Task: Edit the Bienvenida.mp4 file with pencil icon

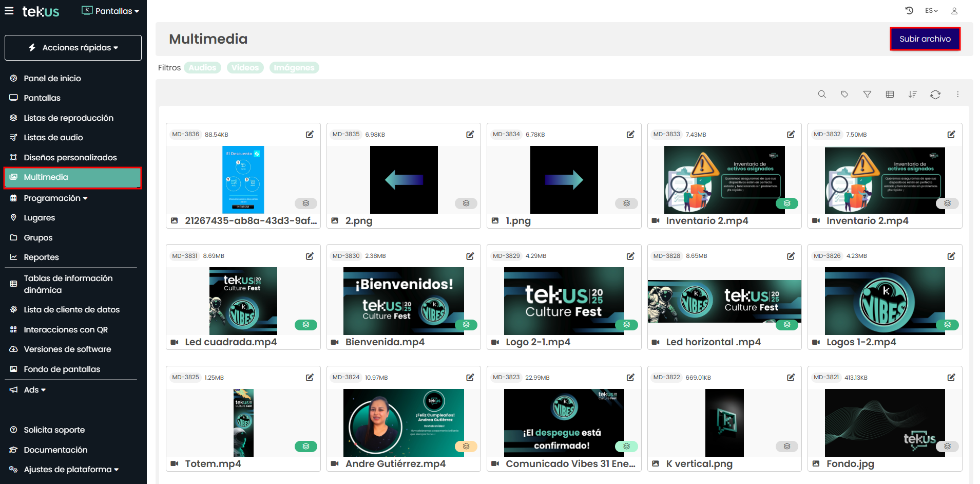Action: click(470, 256)
